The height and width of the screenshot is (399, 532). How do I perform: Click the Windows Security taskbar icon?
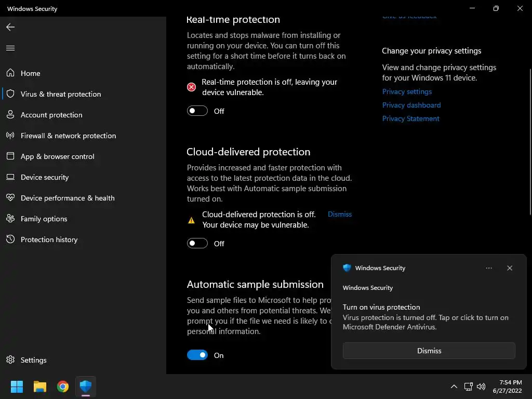coord(86,387)
